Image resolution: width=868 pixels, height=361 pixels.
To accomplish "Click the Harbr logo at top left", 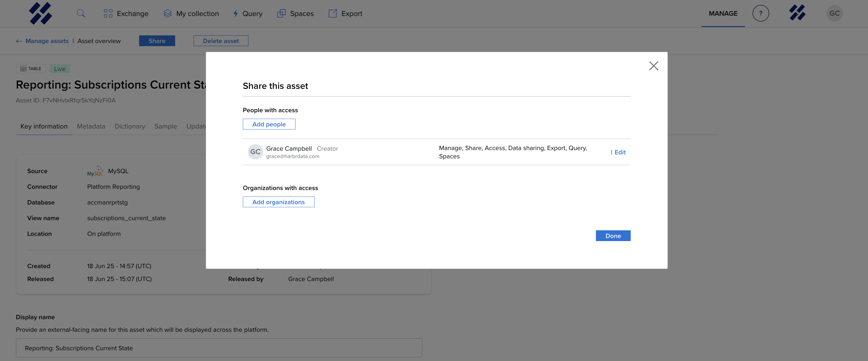I will click(40, 14).
